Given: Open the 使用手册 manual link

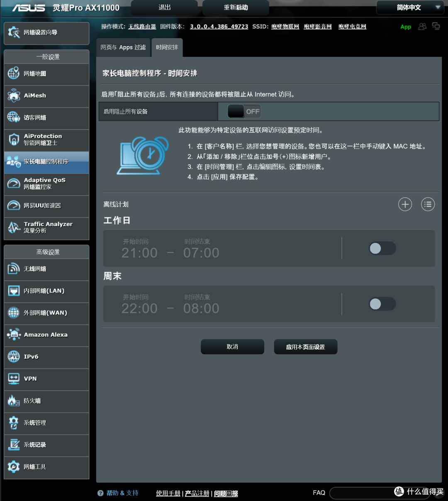Looking at the screenshot, I should coord(168,493).
